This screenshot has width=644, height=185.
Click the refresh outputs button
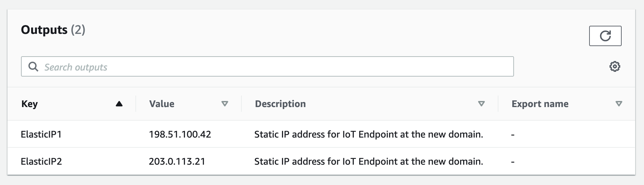(x=605, y=36)
